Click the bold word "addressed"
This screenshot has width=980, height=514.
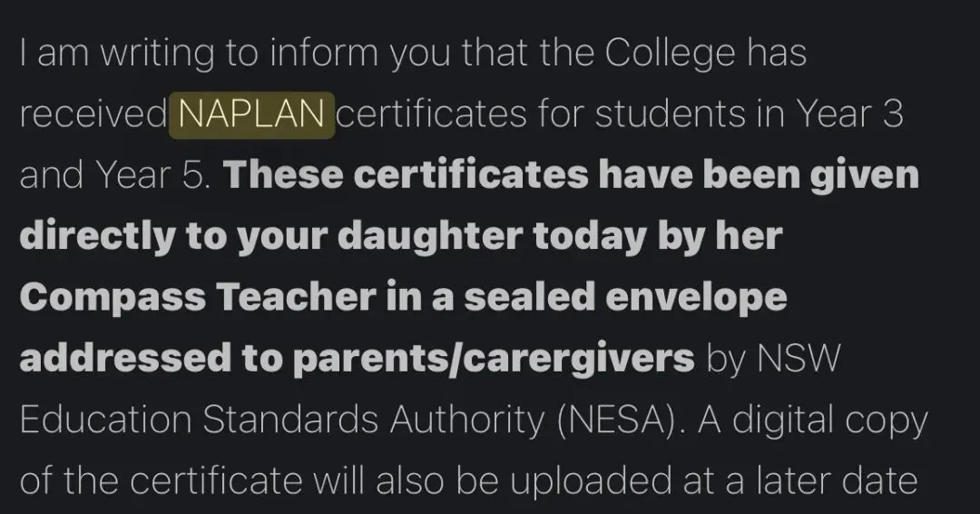[x=125, y=359]
